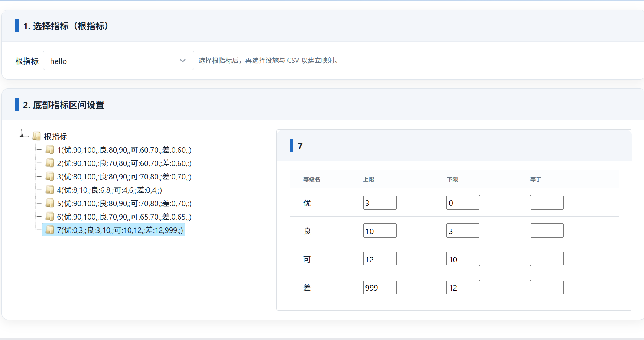Click folder icon of tree node 2
The height and width of the screenshot is (340, 644).
(50, 163)
